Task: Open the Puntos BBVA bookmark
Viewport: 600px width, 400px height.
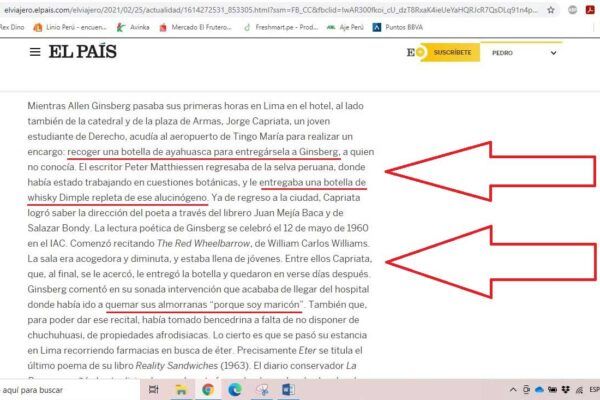Action: tap(405, 27)
